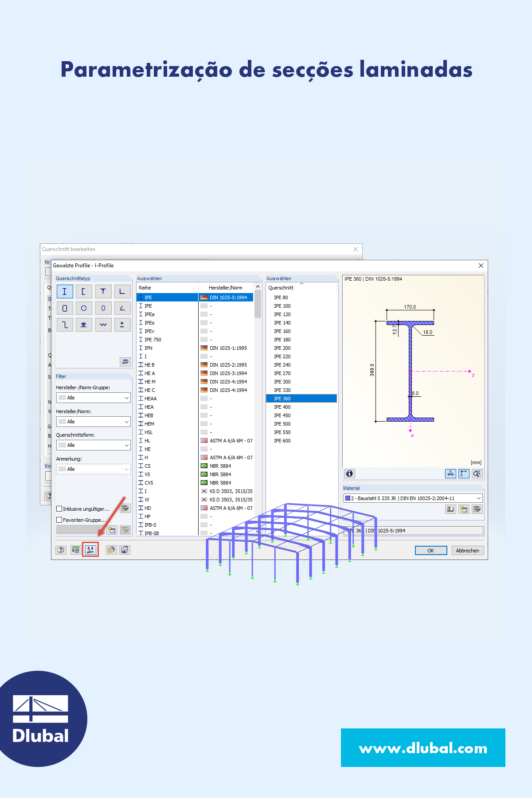Select cross-section IPE 80
Viewport: 532px width, 798px height.
pyautogui.click(x=301, y=297)
